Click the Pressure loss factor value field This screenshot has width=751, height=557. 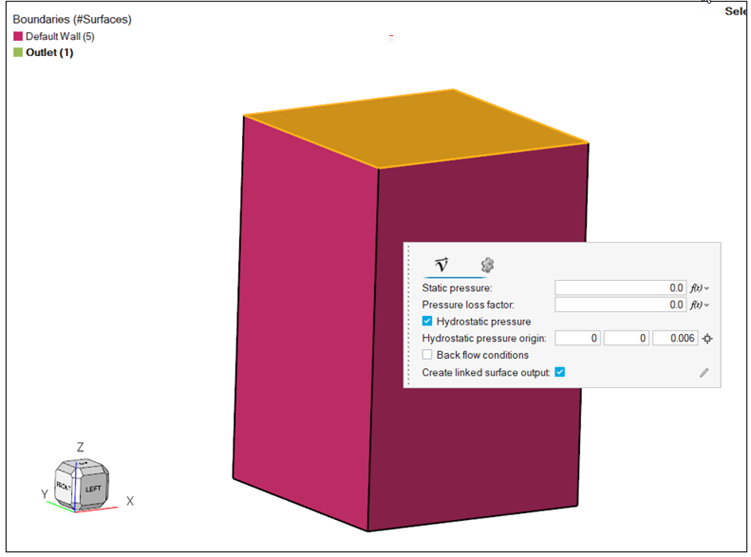click(x=621, y=305)
